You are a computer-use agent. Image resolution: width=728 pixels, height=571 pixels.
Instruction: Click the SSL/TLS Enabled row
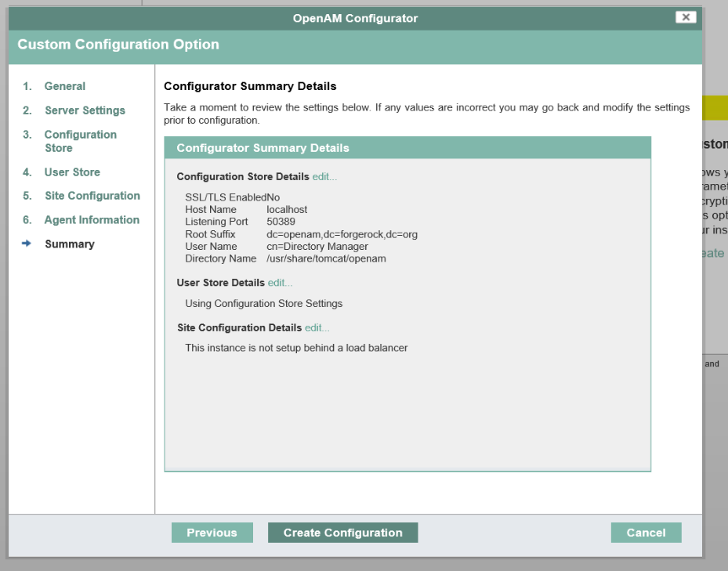232,197
